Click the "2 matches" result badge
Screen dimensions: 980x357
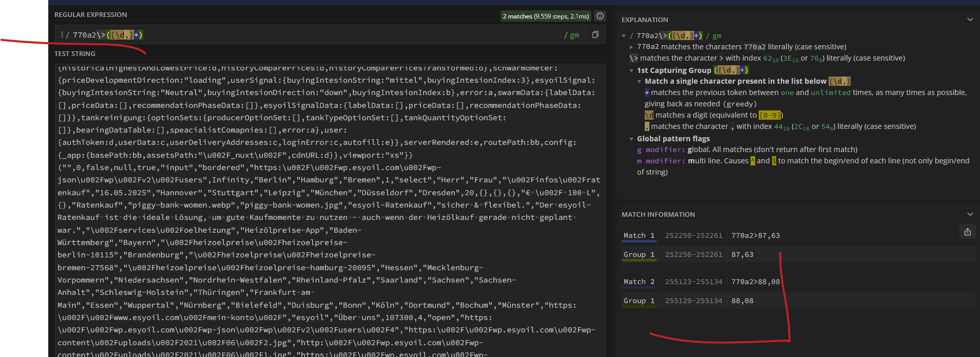tap(546, 16)
